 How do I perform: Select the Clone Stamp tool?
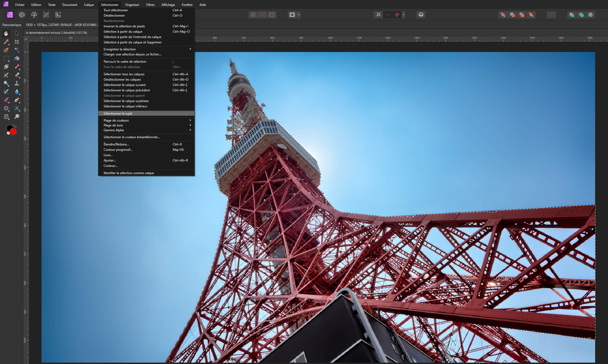pos(17,83)
